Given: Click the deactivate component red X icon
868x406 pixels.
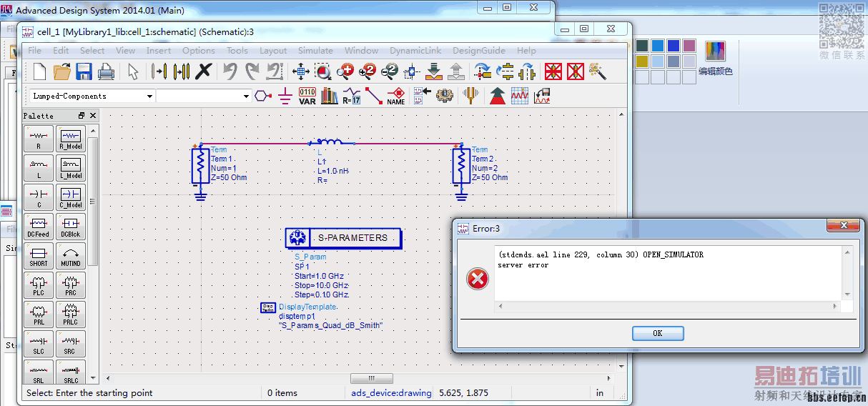Looking at the screenshot, I should 553,71.
